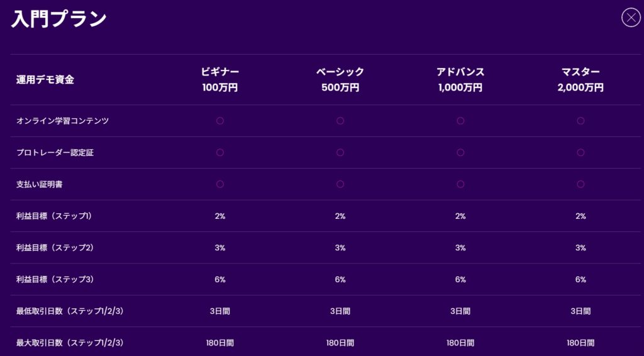Click the マスター circle for プロトレーダー認定証
Screen dimensions: 644x356
tap(580, 152)
